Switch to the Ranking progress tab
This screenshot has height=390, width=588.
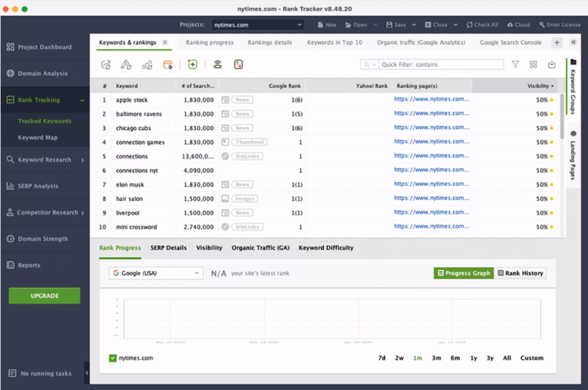click(x=209, y=42)
